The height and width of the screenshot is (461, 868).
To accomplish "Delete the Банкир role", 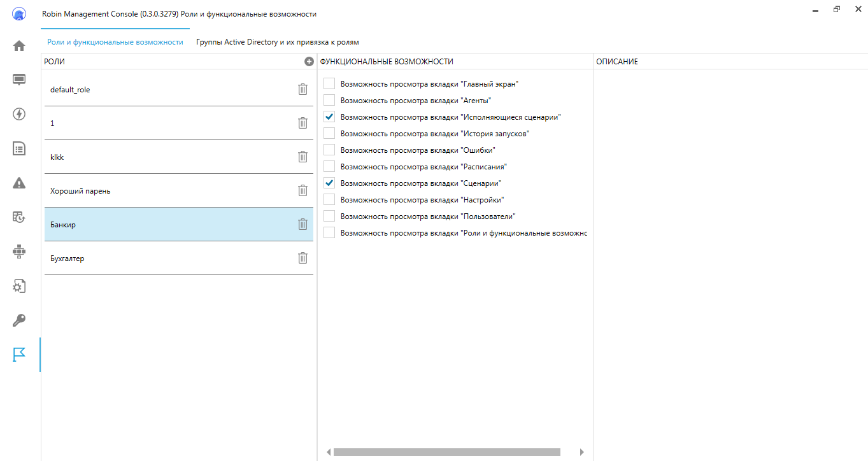I will pos(302,224).
